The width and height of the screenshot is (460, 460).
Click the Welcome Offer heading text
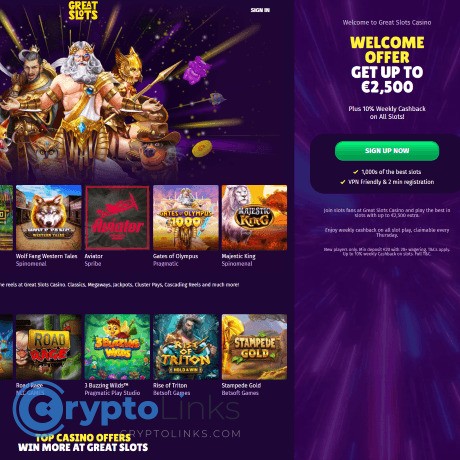387,50
